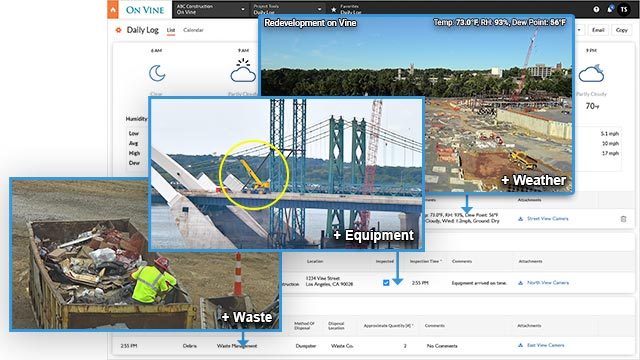Click the Copy button
Image resolution: width=640 pixels, height=360 pixels.
pos(622,30)
